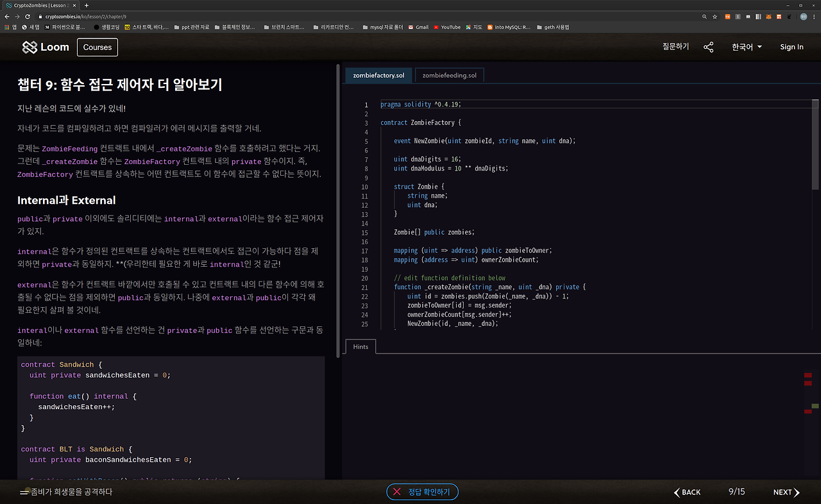Click the Courses button

coord(97,47)
